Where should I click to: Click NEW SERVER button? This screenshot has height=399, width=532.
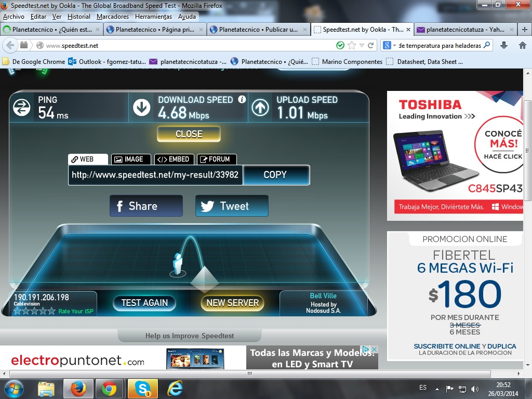232,303
